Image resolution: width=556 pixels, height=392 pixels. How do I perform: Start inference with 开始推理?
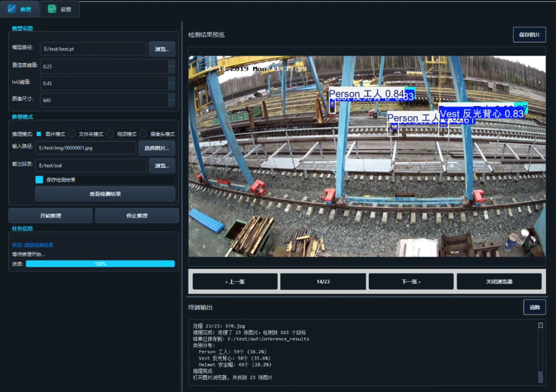(x=51, y=215)
